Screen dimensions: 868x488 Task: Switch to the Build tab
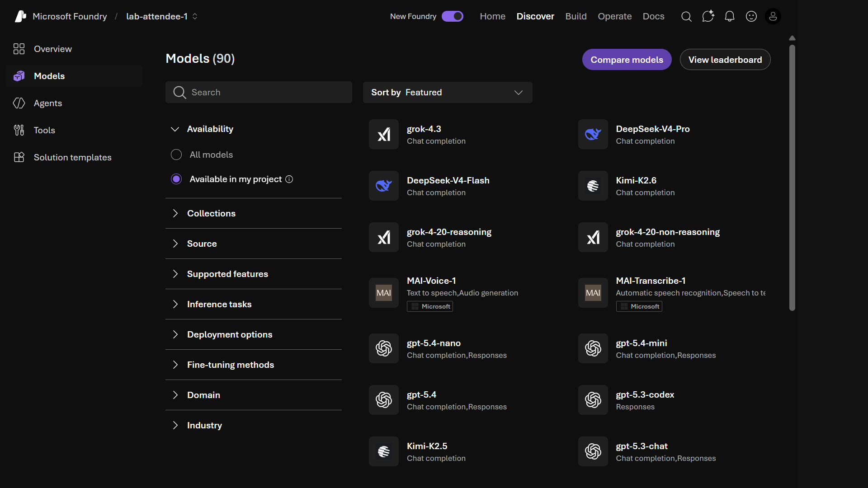click(x=576, y=16)
